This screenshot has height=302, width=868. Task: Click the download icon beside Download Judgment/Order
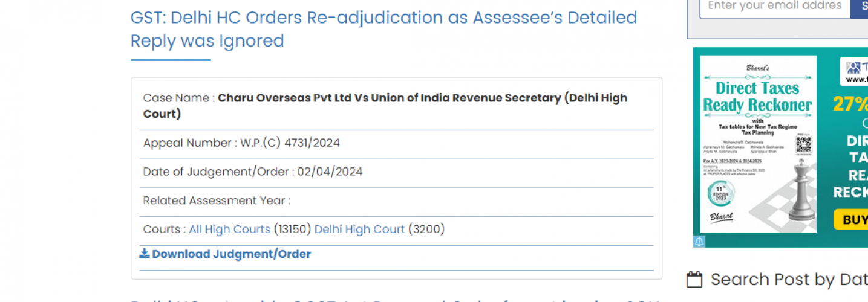(144, 254)
